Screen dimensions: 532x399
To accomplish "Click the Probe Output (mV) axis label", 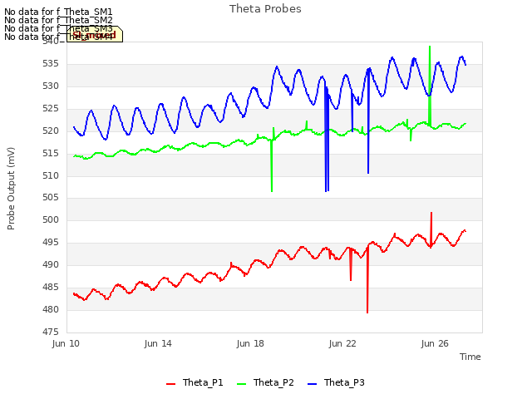I will pos(11,189).
